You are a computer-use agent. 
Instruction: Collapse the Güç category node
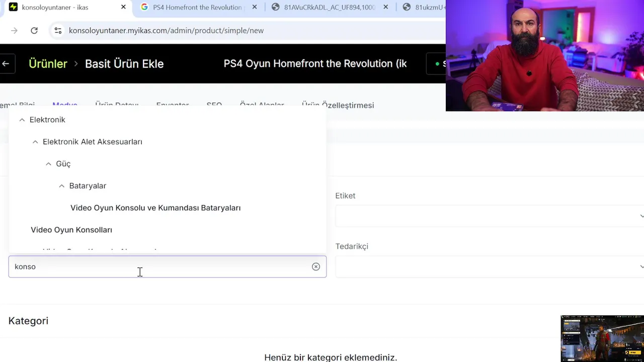(48, 164)
